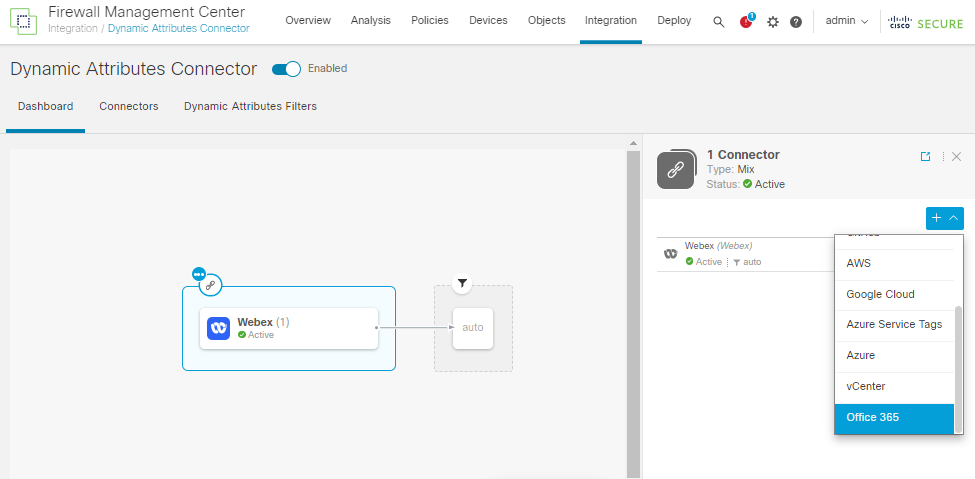Screen dimensions: 975x479
Task: Switch to the Dashboard tab
Action: click(x=45, y=107)
